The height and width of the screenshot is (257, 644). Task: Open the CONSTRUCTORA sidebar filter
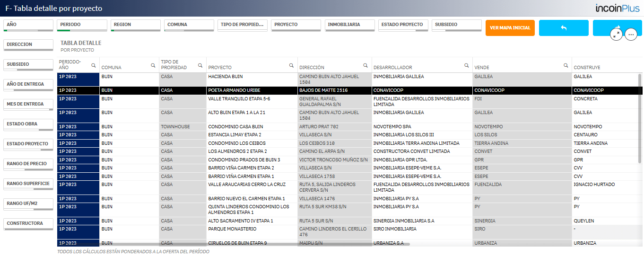point(28,224)
